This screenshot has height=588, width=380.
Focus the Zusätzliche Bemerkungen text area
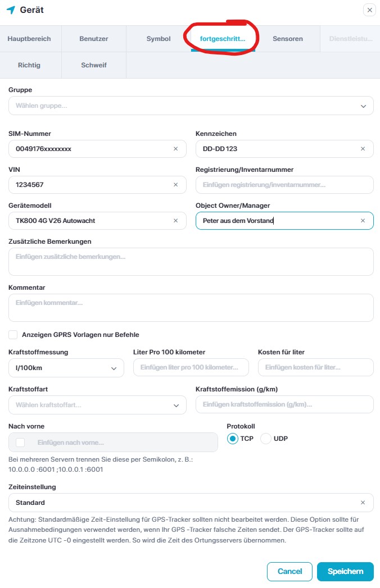point(191,262)
